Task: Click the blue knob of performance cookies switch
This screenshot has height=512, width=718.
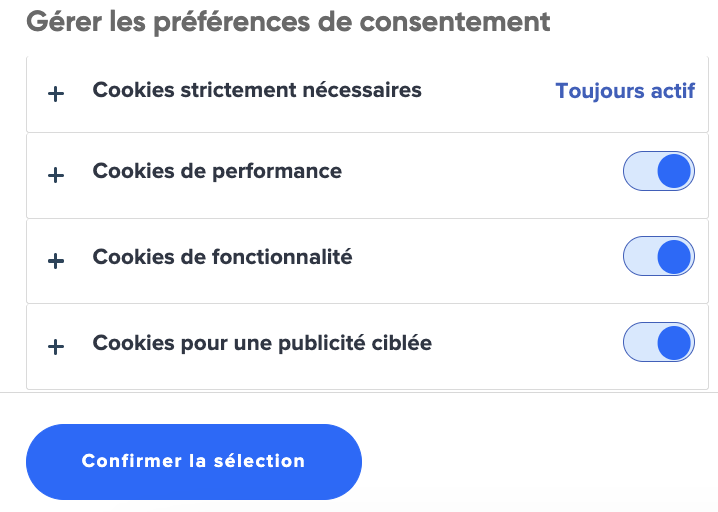Action: point(674,171)
